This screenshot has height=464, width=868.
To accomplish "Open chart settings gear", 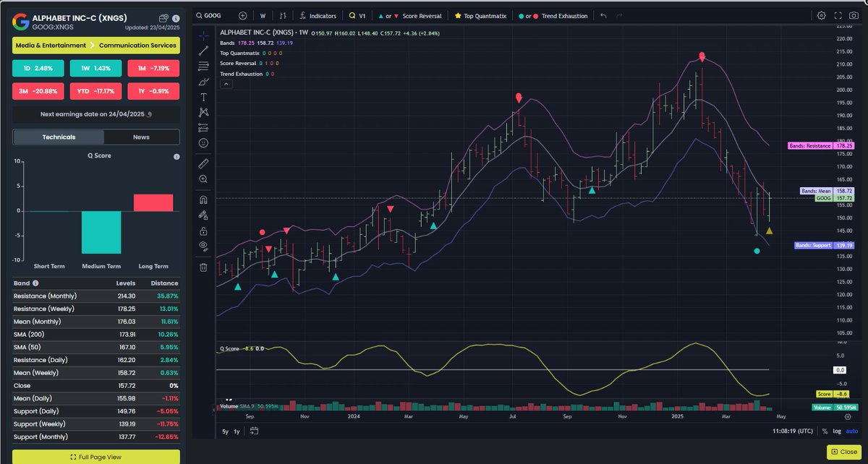I will (x=821, y=15).
